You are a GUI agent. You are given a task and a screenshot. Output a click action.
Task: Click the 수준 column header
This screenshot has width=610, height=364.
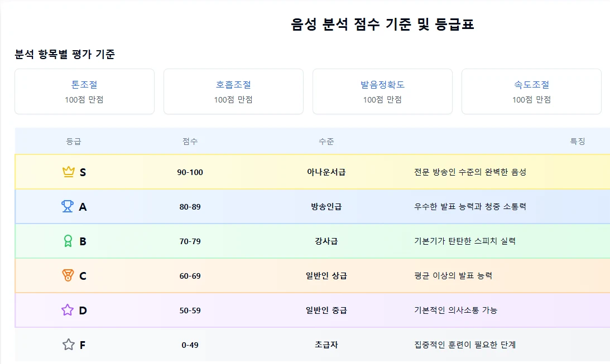pyautogui.click(x=326, y=142)
